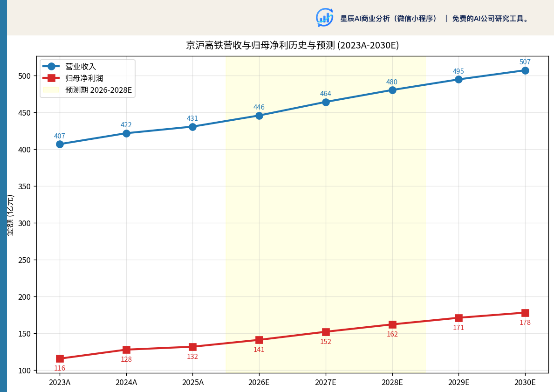The width and height of the screenshot is (554, 392).
Task: Click the 预测期 2026-2028E legend label
Action: [99, 90]
